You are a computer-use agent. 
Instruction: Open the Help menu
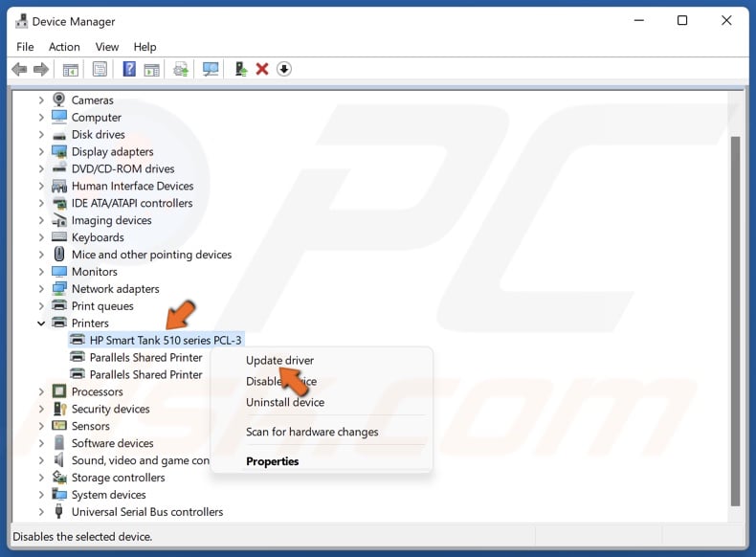(145, 47)
